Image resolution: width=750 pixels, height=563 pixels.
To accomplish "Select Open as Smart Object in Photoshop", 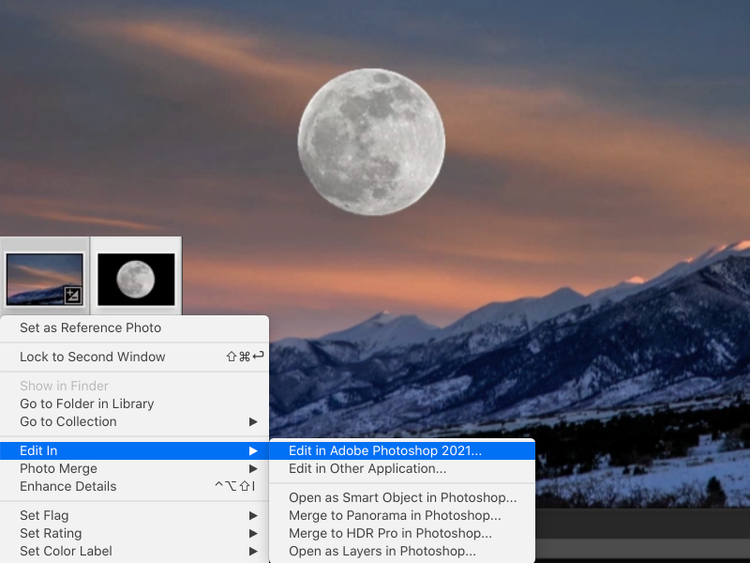I will [402, 498].
